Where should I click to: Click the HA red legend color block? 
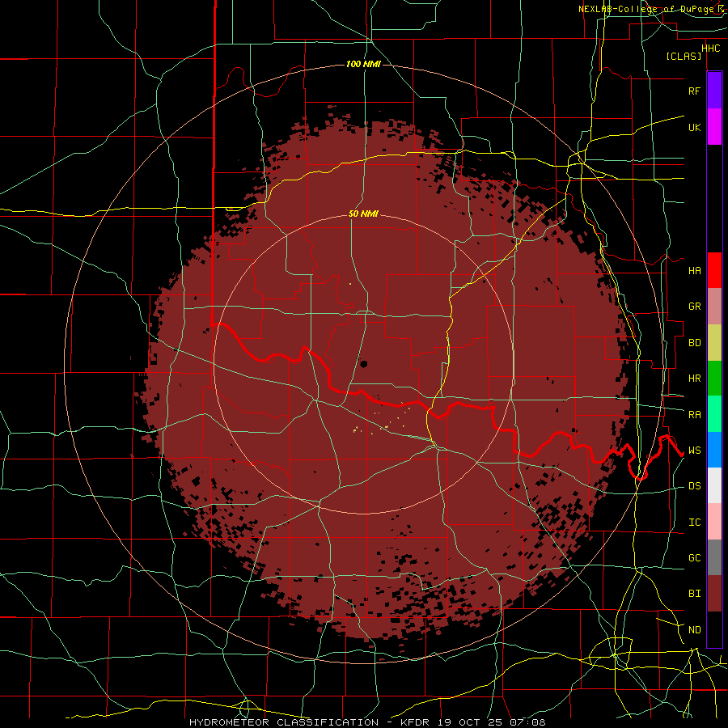[x=714, y=270]
